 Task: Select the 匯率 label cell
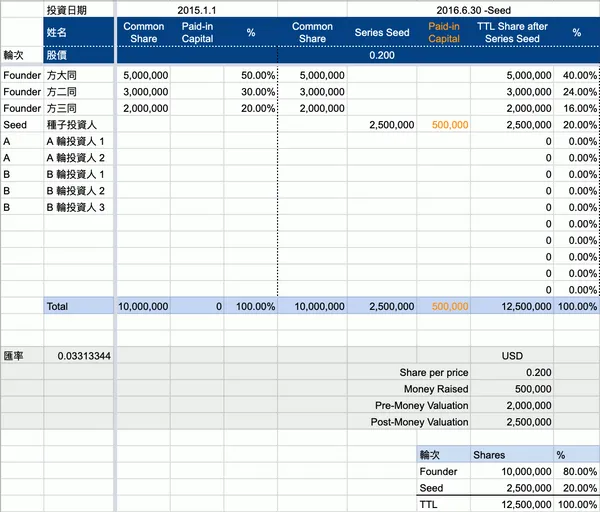[x=22, y=356]
